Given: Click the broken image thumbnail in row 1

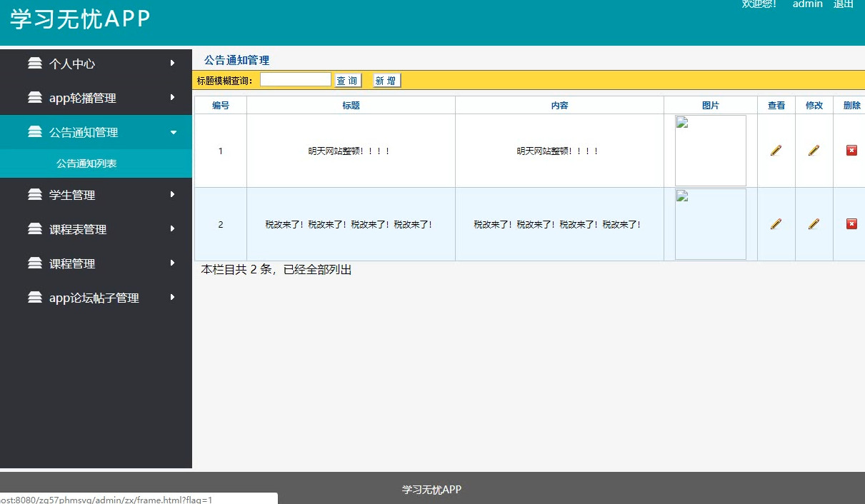Looking at the screenshot, I should [x=711, y=151].
